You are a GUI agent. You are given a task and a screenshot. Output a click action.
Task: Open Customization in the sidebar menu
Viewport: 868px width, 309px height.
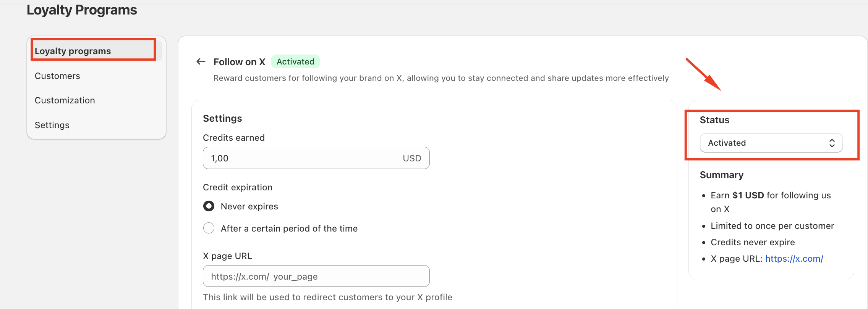pos(65,100)
